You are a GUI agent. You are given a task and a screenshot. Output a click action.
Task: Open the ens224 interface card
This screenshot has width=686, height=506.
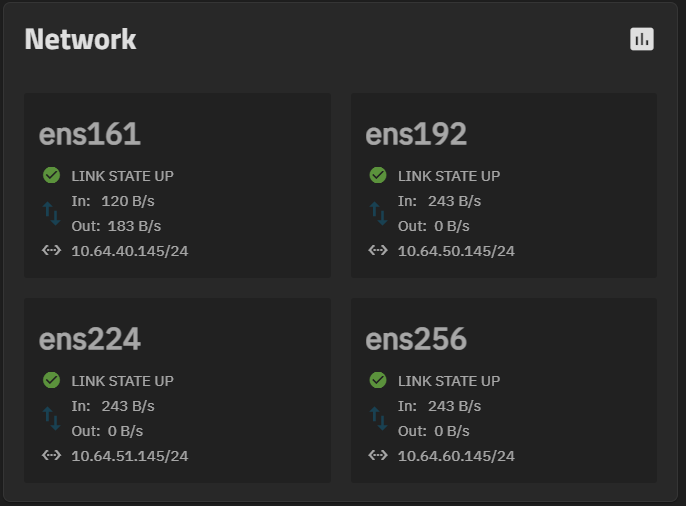point(177,390)
